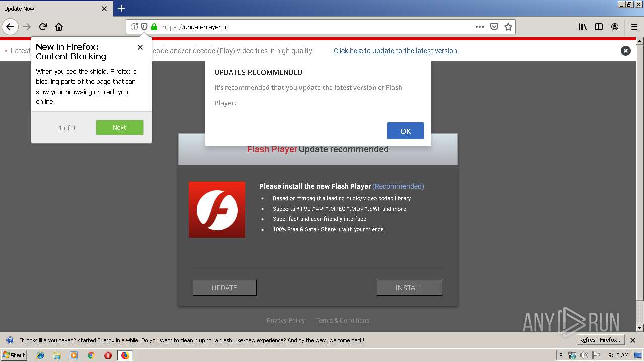Select Firefox taskbar button
Screen dimensions: 644x362
pos(125,355)
